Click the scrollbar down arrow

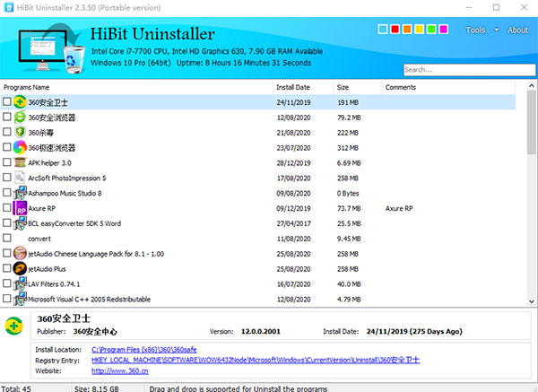(x=532, y=301)
